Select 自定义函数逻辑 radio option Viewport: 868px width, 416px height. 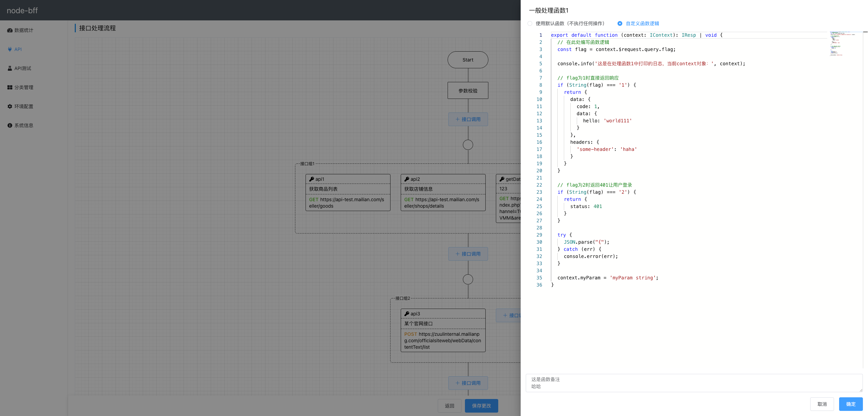tap(620, 23)
